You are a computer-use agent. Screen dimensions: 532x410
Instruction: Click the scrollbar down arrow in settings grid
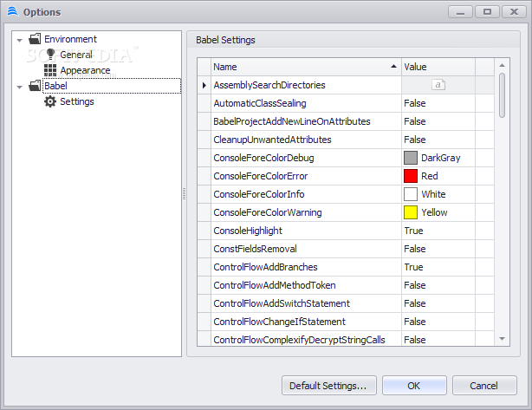[503, 339]
